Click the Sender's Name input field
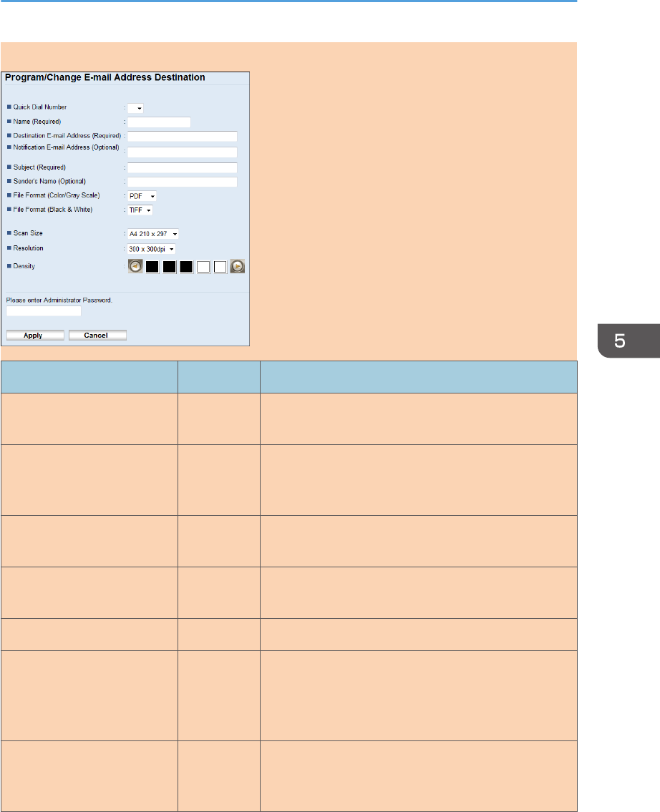 click(x=183, y=182)
